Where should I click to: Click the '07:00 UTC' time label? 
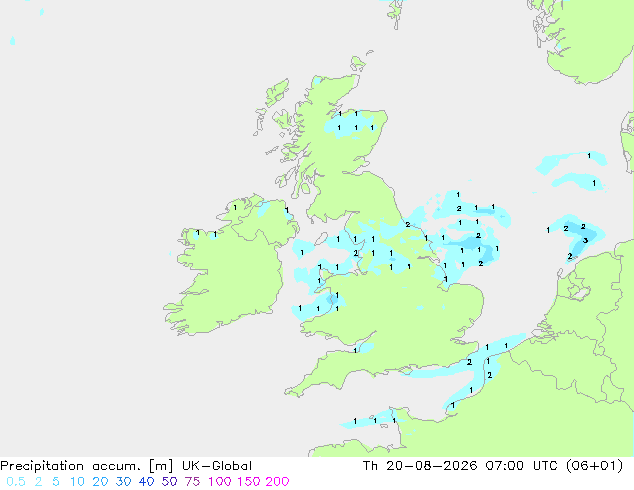(x=522, y=466)
